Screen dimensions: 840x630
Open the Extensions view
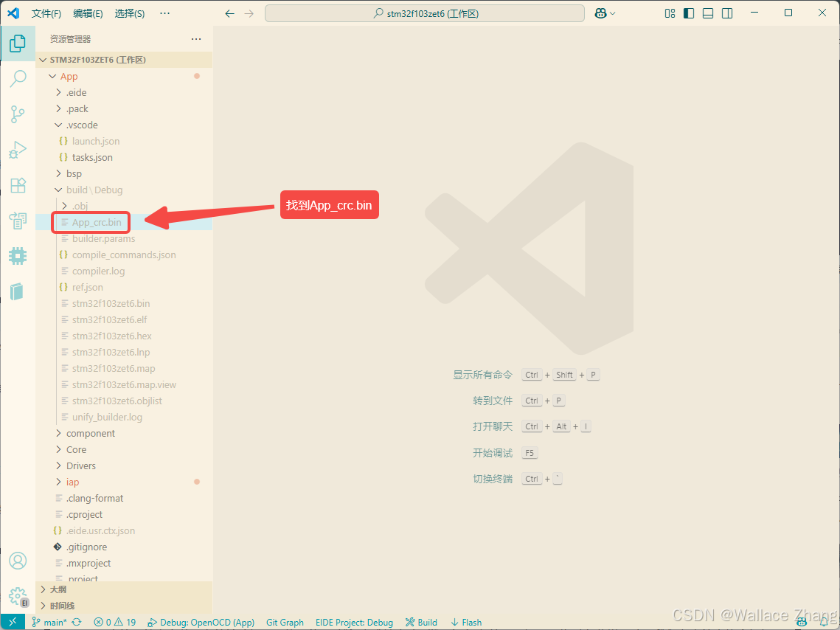[x=18, y=185]
